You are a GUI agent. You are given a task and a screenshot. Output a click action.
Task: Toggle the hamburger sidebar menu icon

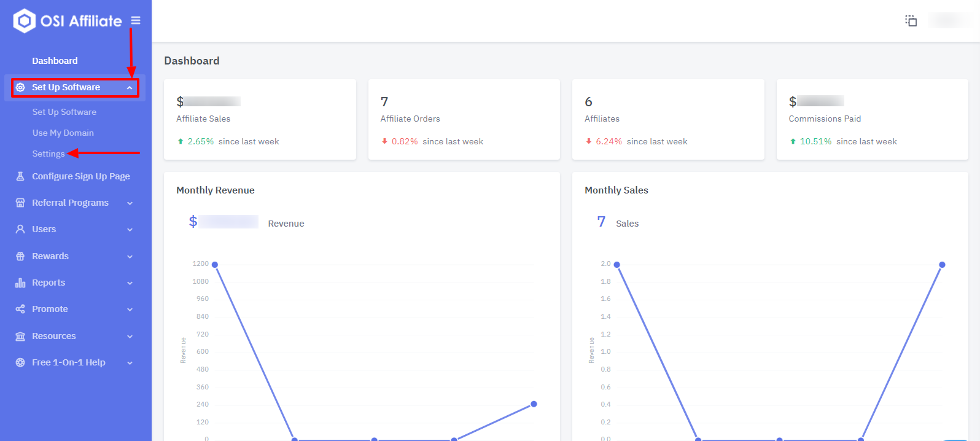click(x=136, y=20)
